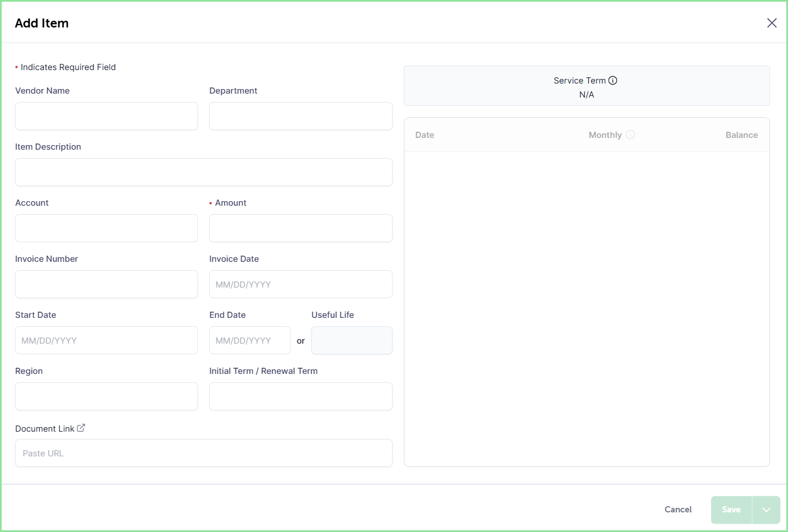788x532 pixels.
Task: Click the Add Item title
Action: [x=42, y=23]
